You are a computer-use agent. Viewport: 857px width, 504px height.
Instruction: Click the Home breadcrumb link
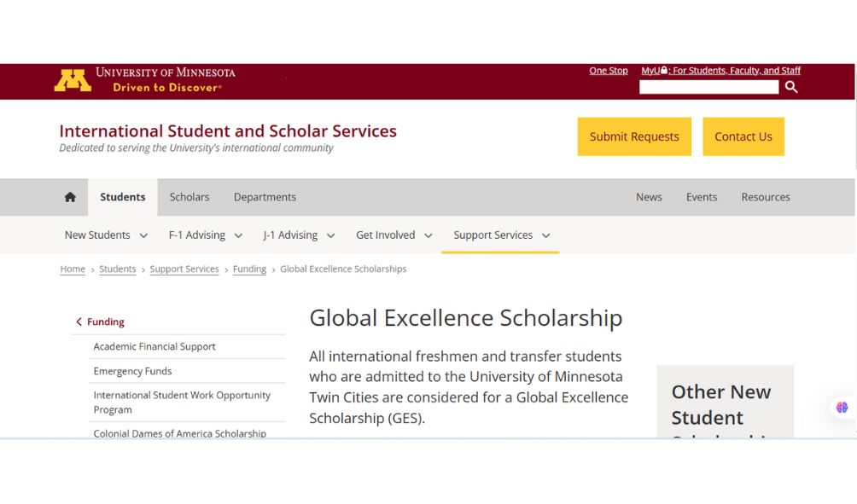73,269
